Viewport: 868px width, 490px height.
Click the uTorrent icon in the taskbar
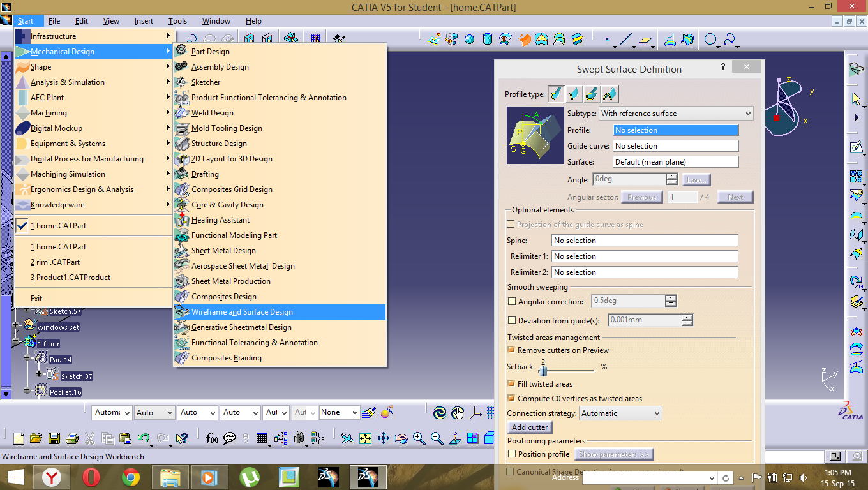tap(250, 477)
